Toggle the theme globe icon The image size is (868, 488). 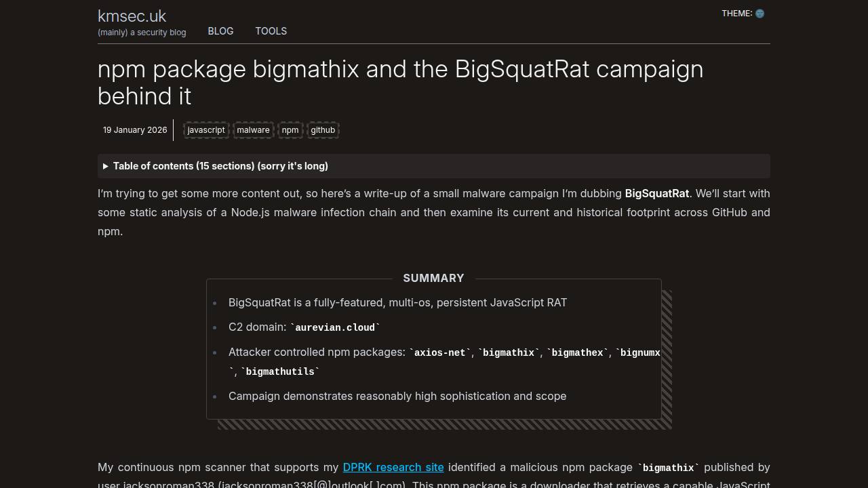(x=759, y=14)
